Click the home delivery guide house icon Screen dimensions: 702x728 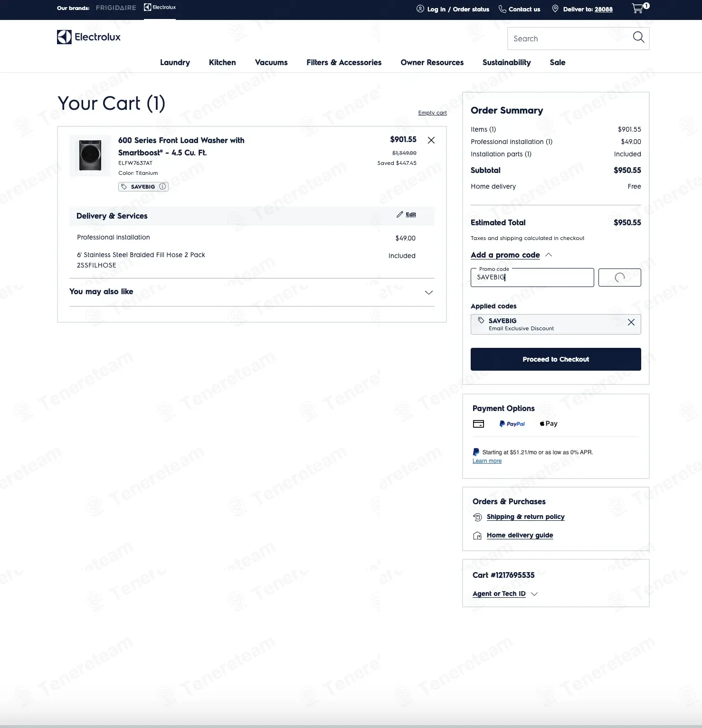click(477, 536)
